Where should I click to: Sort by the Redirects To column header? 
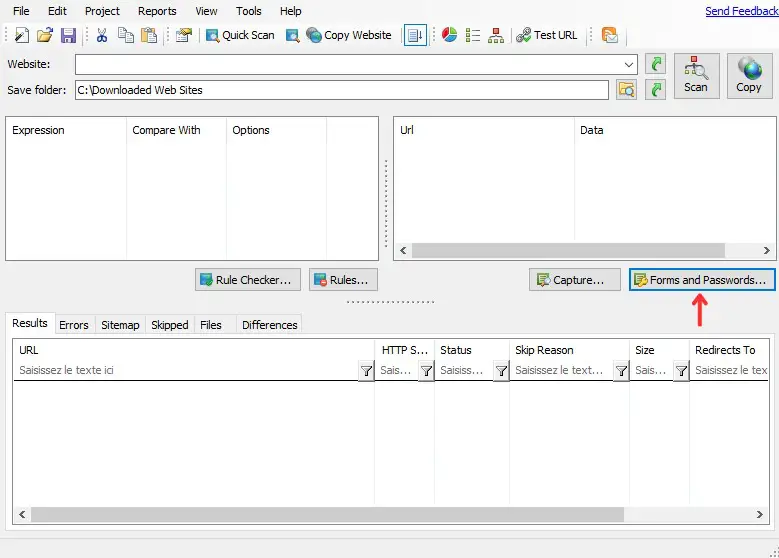point(729,350)
